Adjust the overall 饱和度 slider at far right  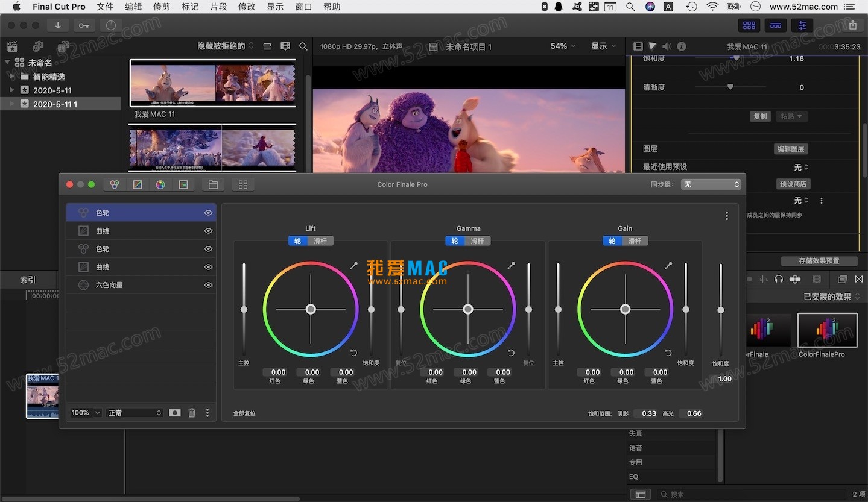(720, 310)
